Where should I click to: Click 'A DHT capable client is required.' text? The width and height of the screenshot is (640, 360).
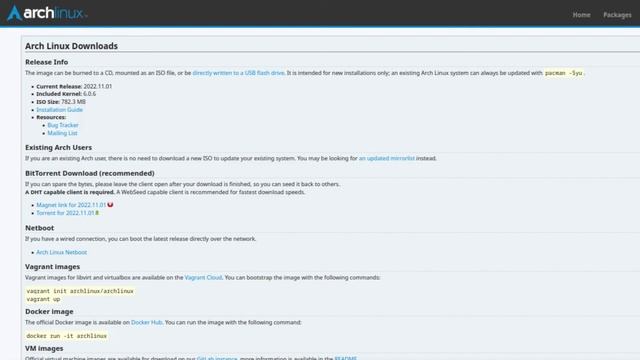pyautogui.click(x=70, y=192)
